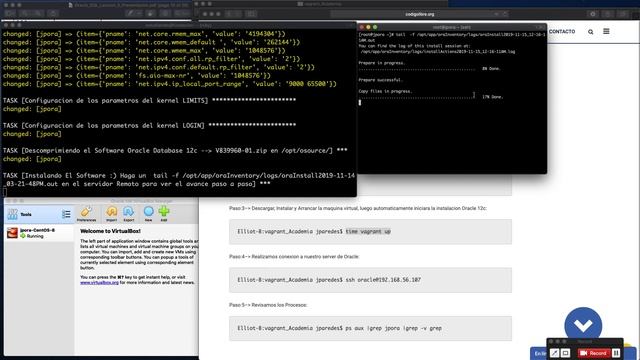Click the 'kernel LIMITS' TASK line in terminal

(x=149, y=100)
